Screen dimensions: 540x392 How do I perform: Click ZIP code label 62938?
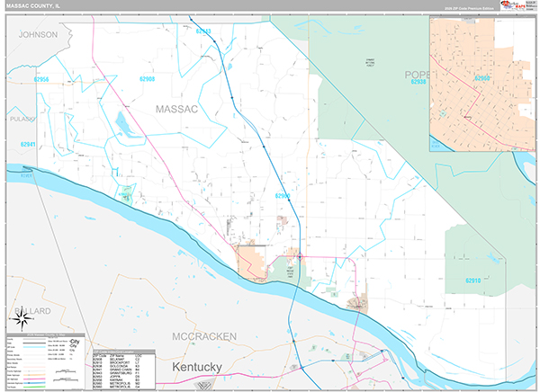click(418, 82)
